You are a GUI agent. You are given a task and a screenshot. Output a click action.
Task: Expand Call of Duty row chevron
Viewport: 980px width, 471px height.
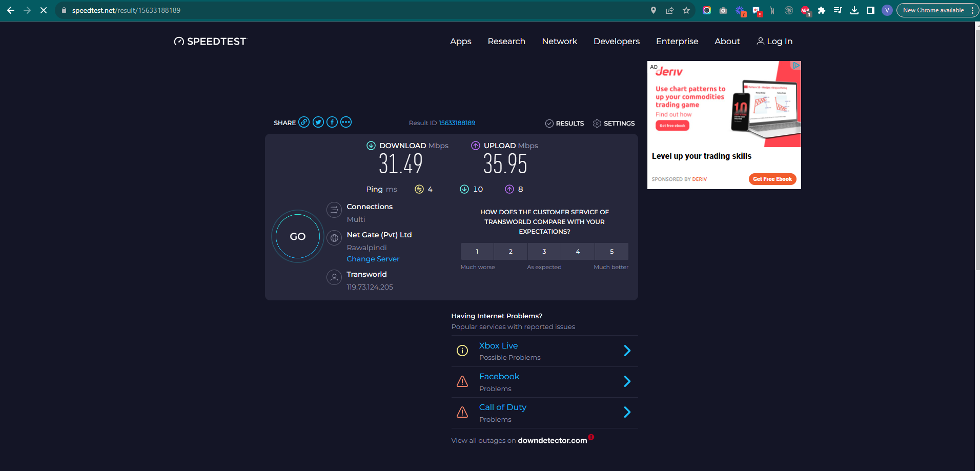pos(627,412)
